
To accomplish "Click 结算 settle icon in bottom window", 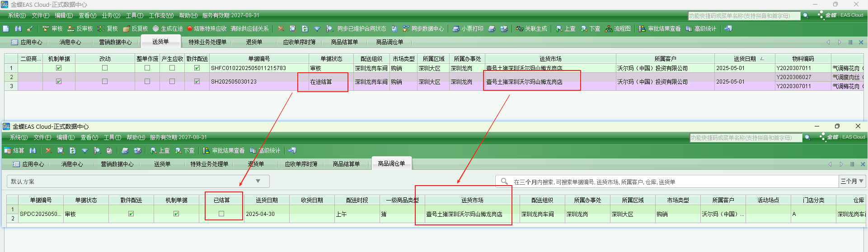I will point(8,150).
